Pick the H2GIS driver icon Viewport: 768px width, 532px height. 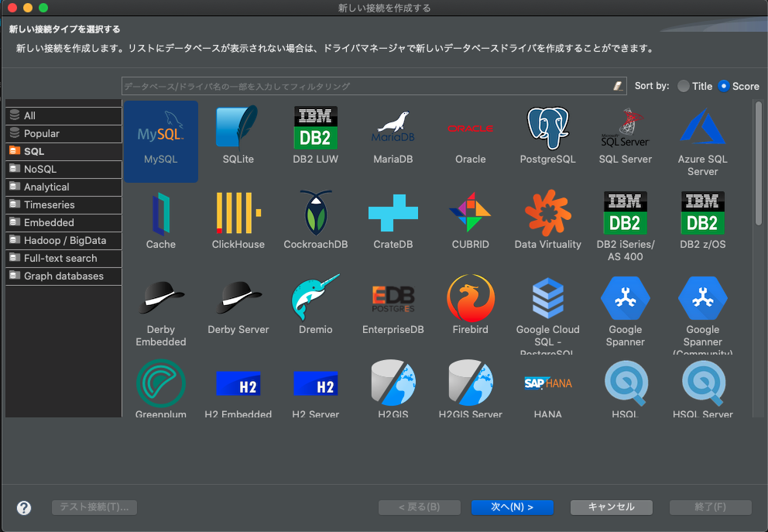[x=393, y=383]
